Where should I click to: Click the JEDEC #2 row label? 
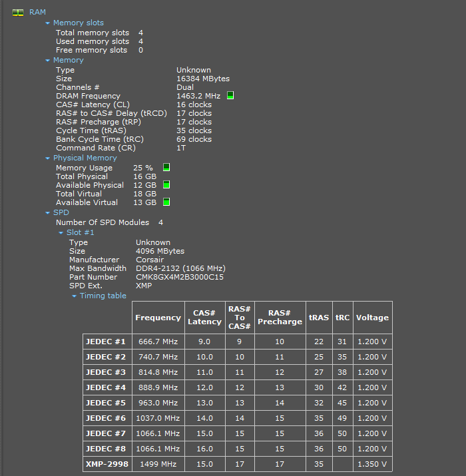point(106,357)
